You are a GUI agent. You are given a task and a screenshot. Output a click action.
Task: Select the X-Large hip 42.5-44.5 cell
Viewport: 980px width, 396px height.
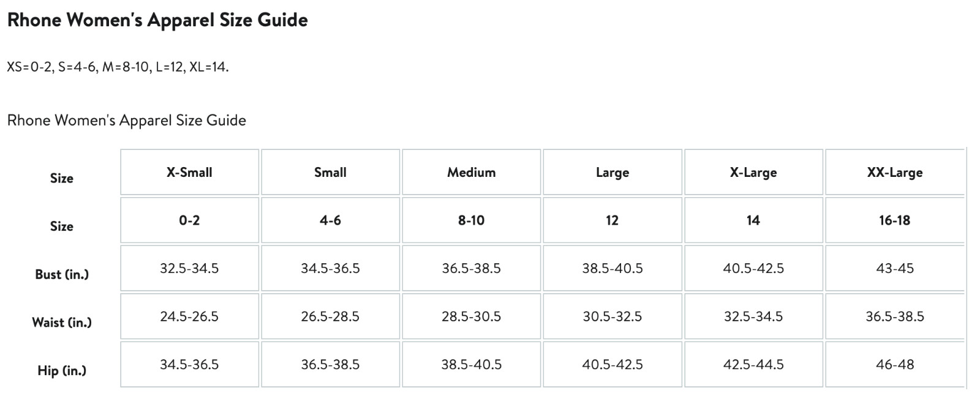click(753, 365)
